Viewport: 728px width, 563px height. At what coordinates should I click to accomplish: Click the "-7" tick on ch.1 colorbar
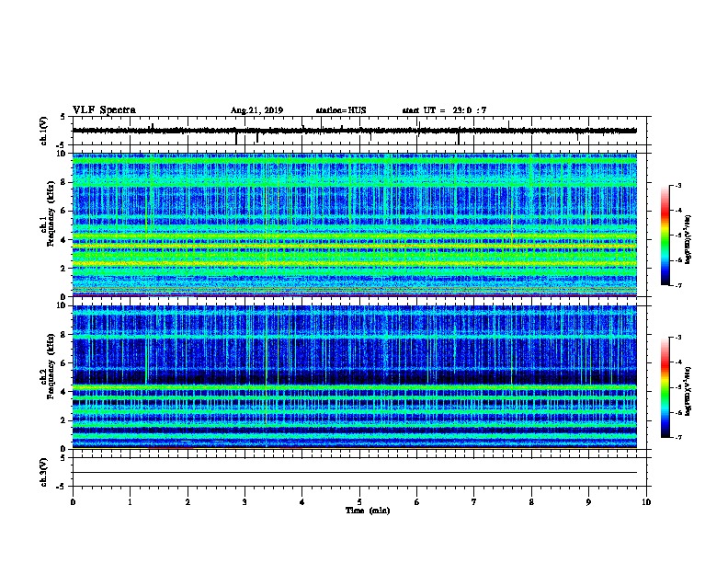click(677, 285)
